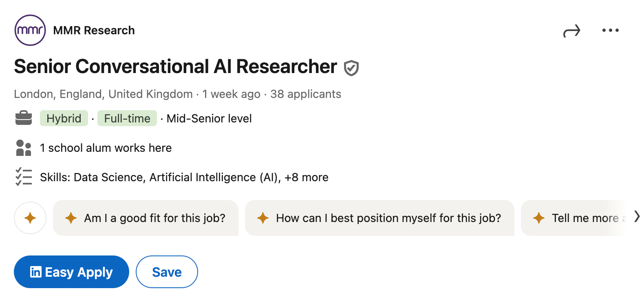Select the Full-time employment tag
Screen dimensions: 644x302
pos(127,118)
